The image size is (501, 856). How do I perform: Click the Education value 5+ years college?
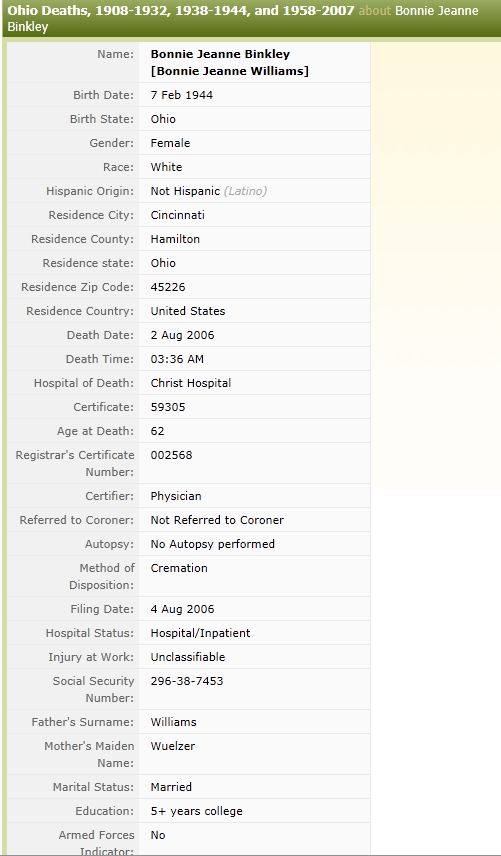(196, 811)
